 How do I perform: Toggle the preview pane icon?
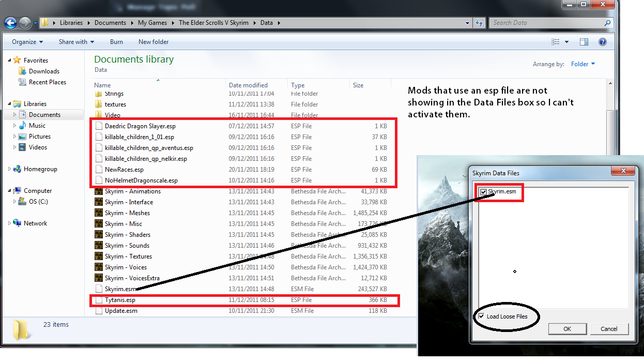click(x=584, y=42)
